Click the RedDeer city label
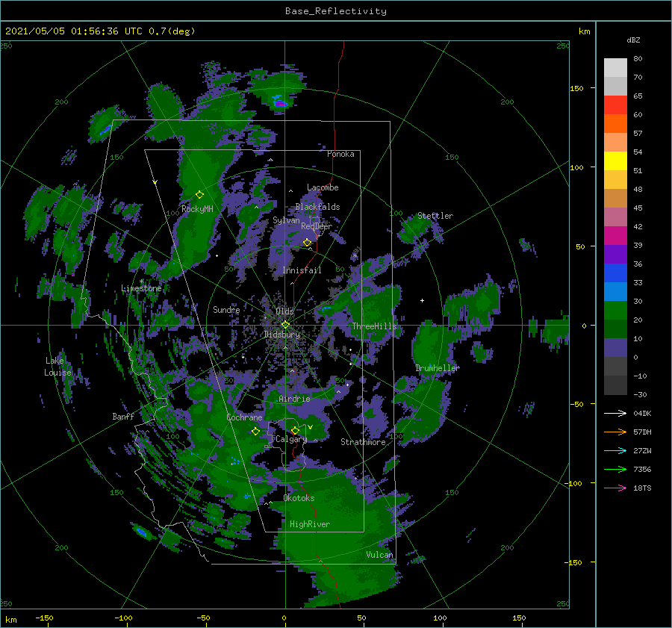This screenshot has width=672, height=628. pos(317,226)
